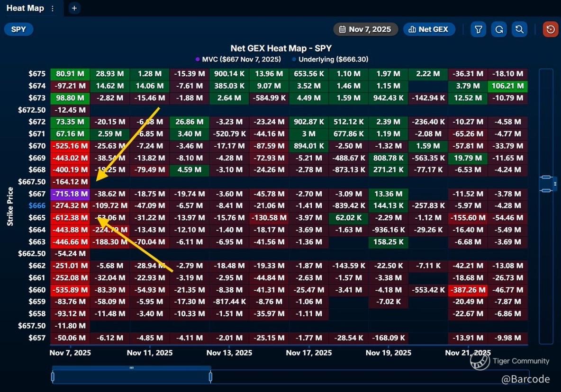
Task: Click the 19.79 M cell at $669
Action: [468, 158]
